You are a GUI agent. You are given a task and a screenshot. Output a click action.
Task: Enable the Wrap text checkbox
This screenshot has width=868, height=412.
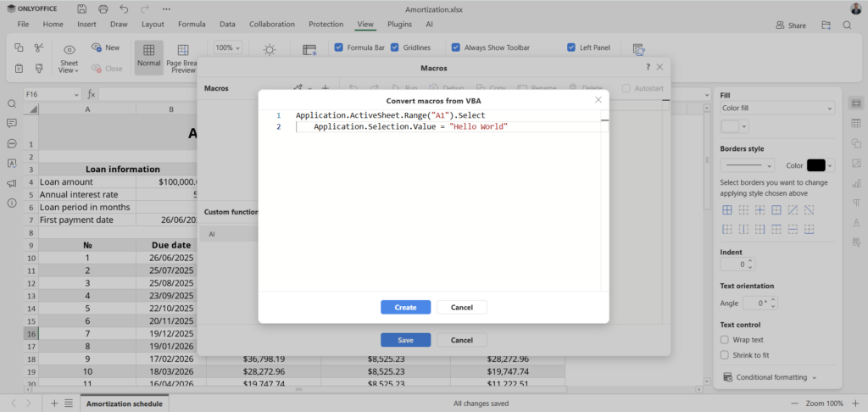725,339
